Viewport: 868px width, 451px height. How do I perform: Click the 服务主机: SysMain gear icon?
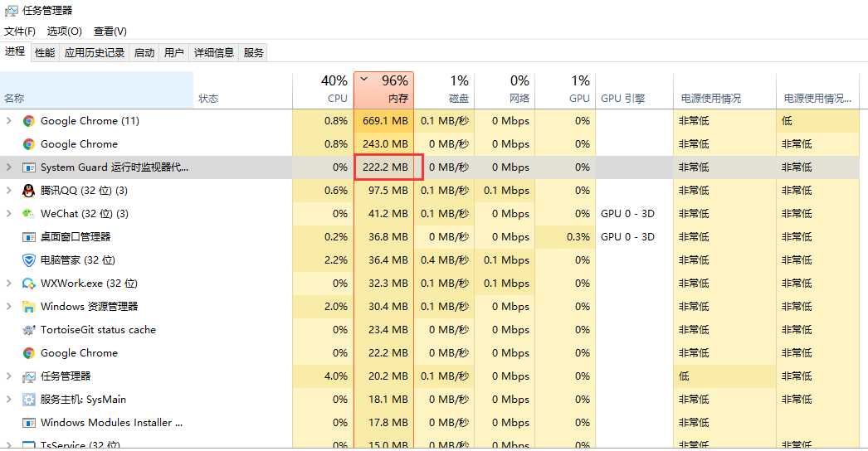click(x=29, y=400)
